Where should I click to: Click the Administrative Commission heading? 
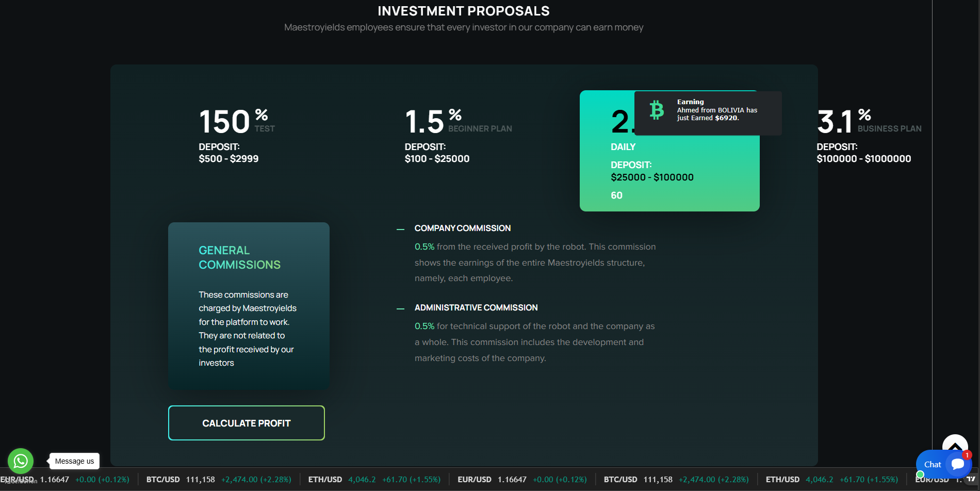[x=476, y=307]
